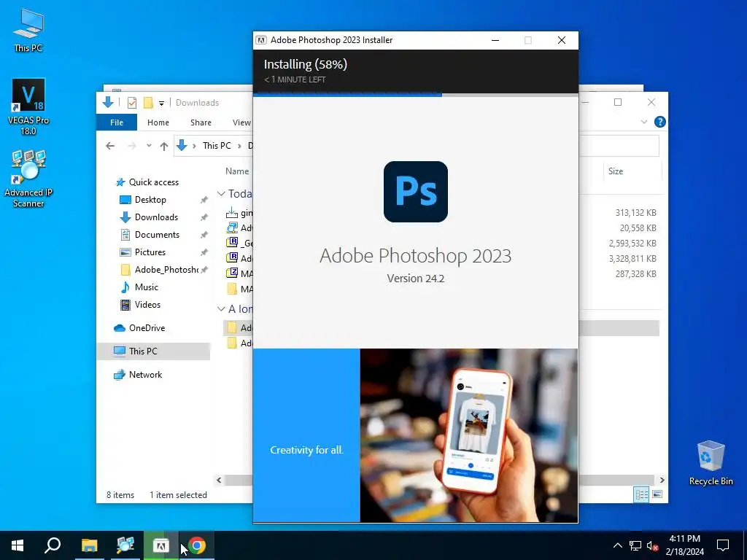Open Google Chrome from the taskbar

point(197,545)
